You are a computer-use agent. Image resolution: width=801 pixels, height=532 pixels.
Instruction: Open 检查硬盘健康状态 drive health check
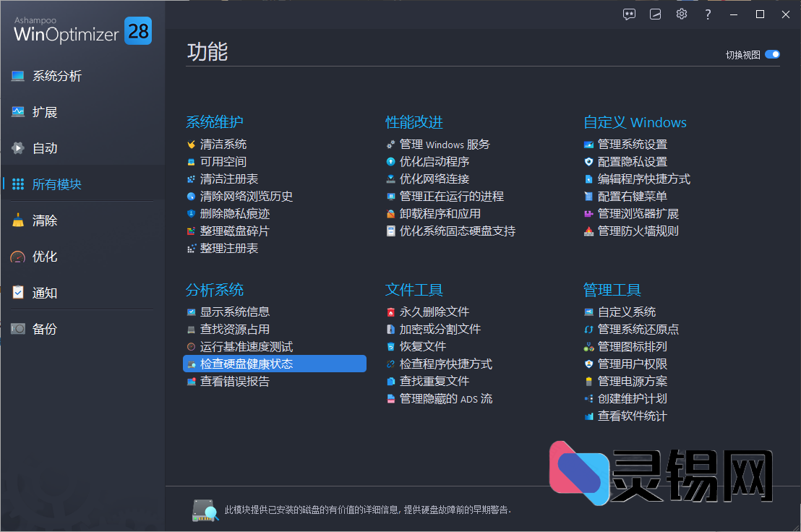point(246,364)
